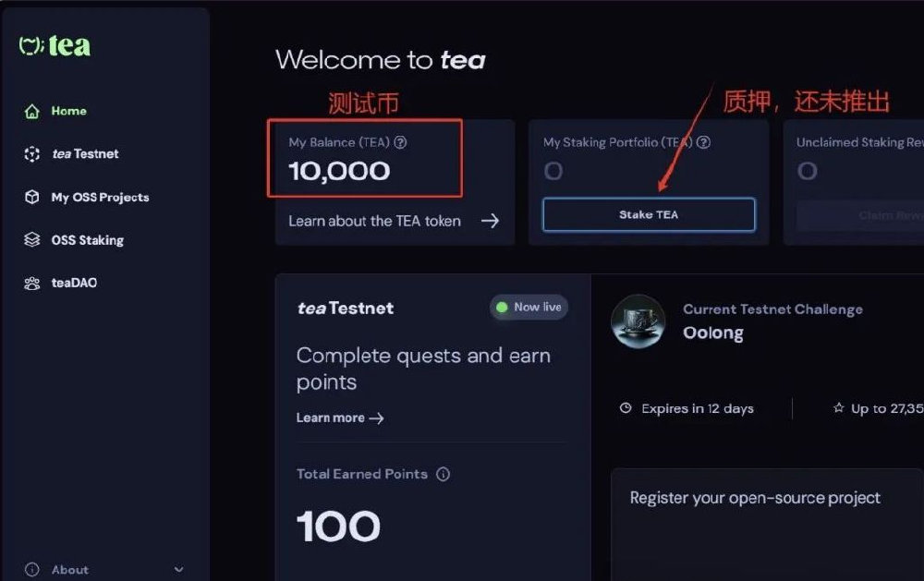Click the Oolong teacup challenge thumbnail

coord(638,321)
